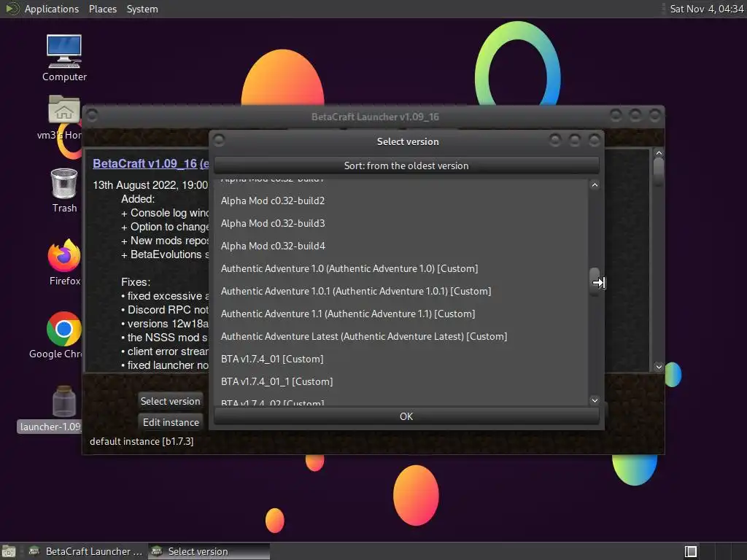Click the changelog scrollbar thumb in launcher
This screenshot has width=747, height=560.
[659, 172]
